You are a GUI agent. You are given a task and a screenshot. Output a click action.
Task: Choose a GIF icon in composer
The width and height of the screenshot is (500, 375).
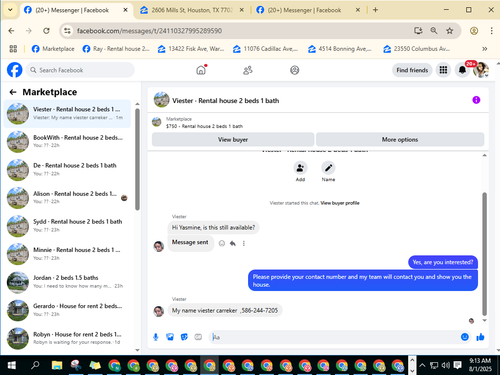pos(198,337)
